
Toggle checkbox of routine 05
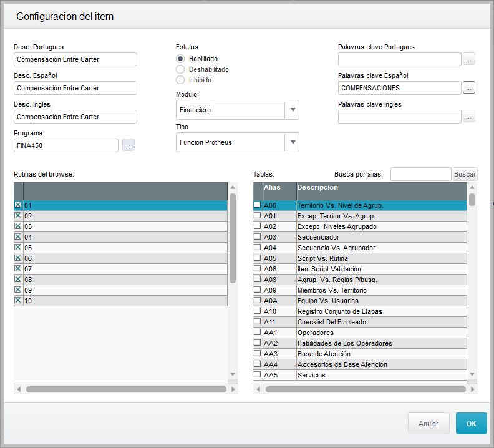point(18,248)
